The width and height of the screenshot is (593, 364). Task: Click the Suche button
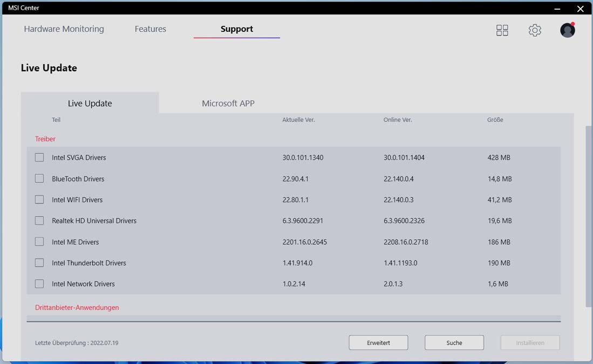[454, 342]
